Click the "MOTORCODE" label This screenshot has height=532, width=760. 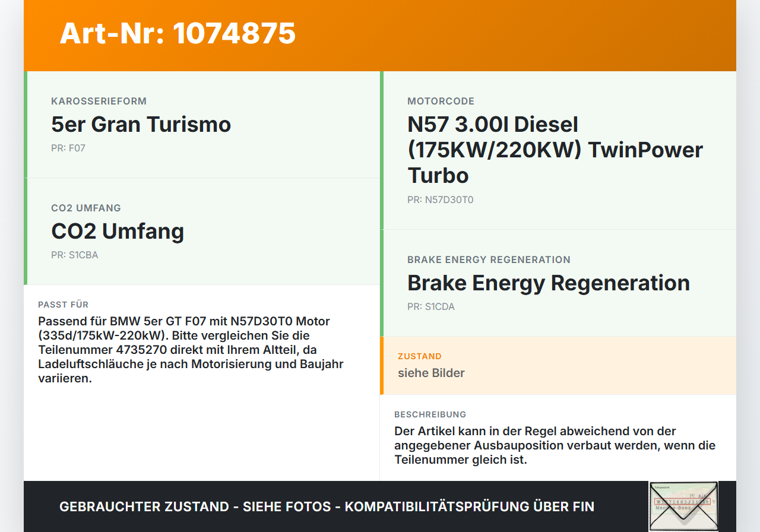pos(441,101)
